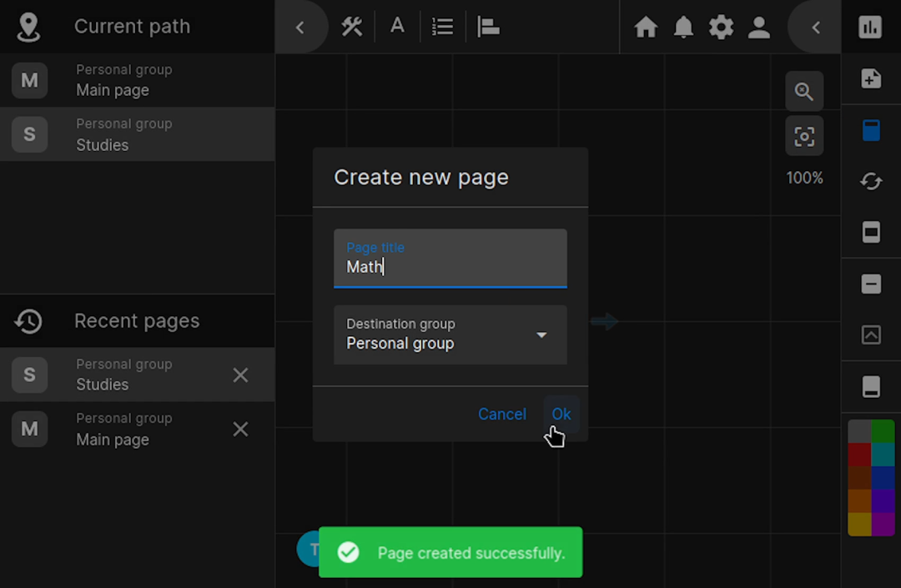Pick the green color swatch
The height and width of the screenshot is (588, 901).
[x=883, y=431]
